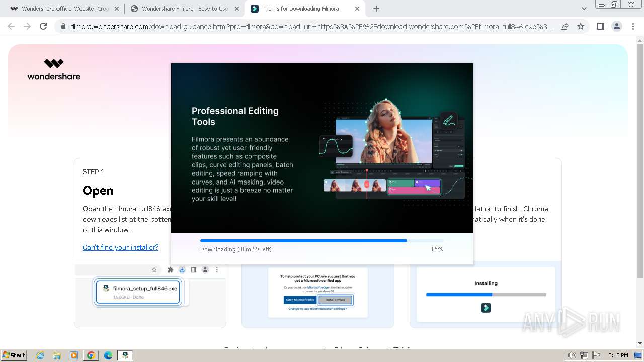Click the Action Center flag icon
Viewport: 644px width, 362px height.
coord(596,355)
